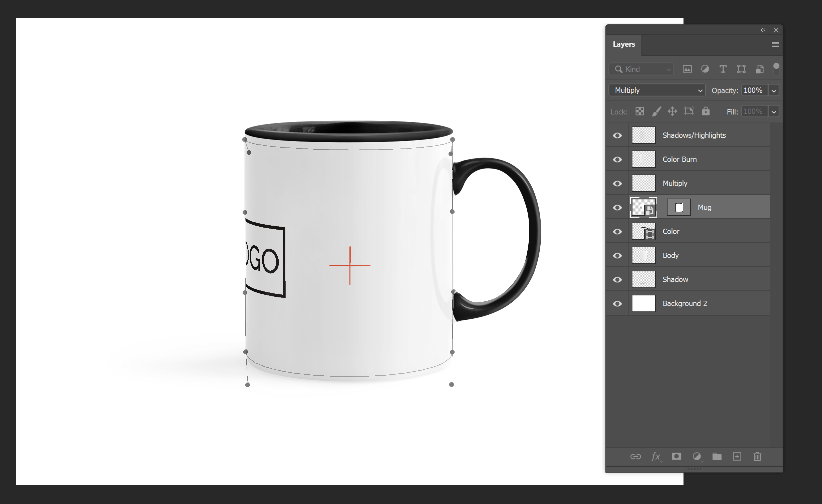822x504 pixels.
Task: Toggle visibility of Shadows/Highlights layer
Action: point(617,135)
